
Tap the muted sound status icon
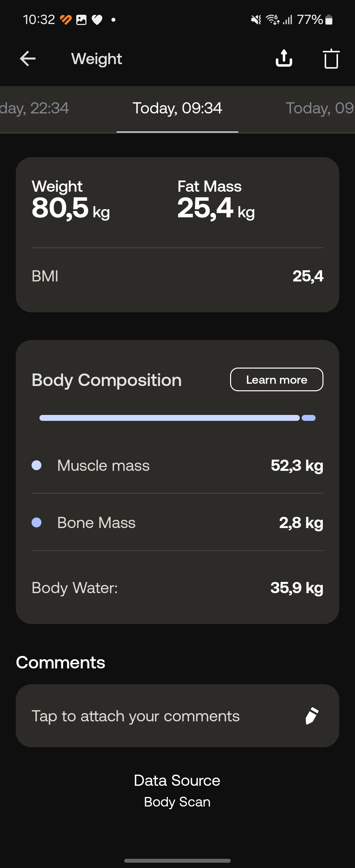256,20
